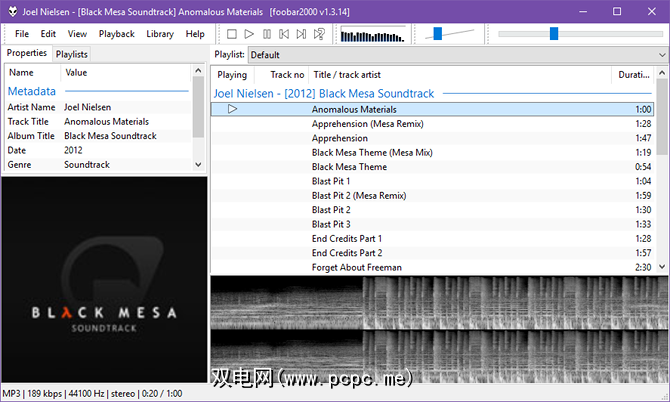The width and height of the screenshot is (670, 402).
Task: Click the random playback button
Action: [320, 34]
